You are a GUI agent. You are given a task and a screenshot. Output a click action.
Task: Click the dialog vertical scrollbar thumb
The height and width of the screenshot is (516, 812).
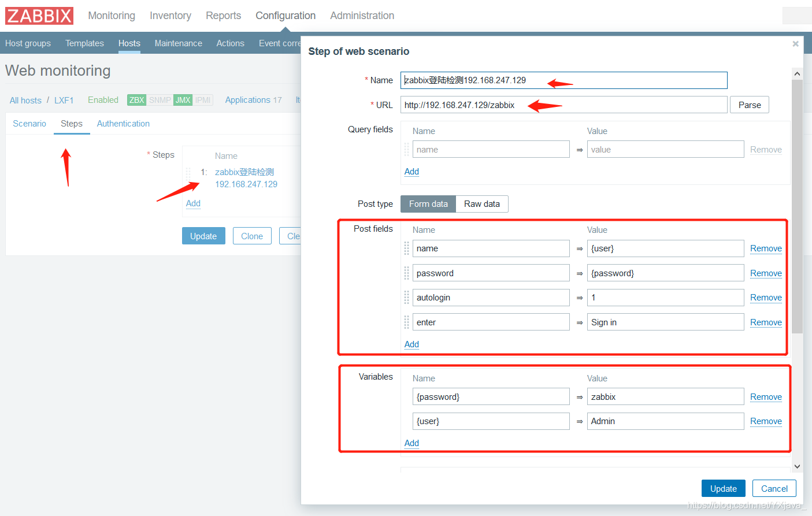(797, 206)
